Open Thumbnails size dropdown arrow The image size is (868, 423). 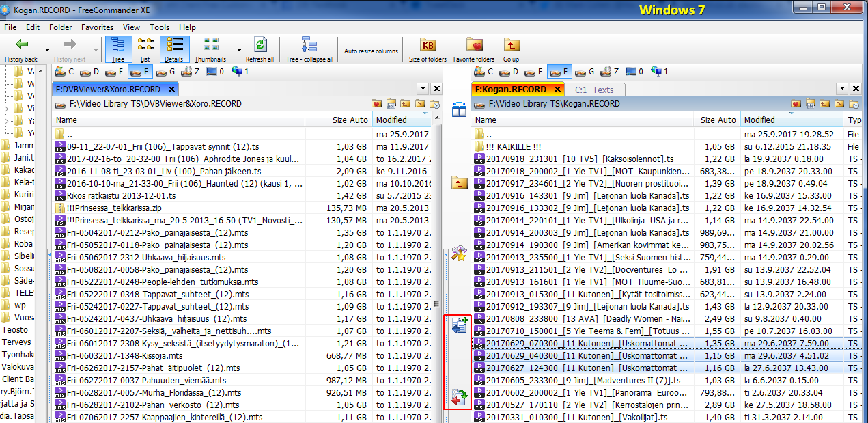click(239, 50)
